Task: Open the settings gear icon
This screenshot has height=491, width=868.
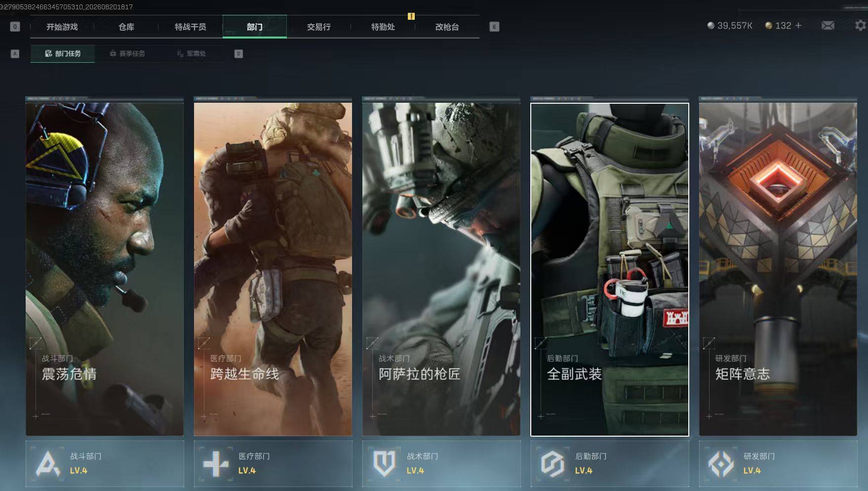Action: tap(861, 25)
